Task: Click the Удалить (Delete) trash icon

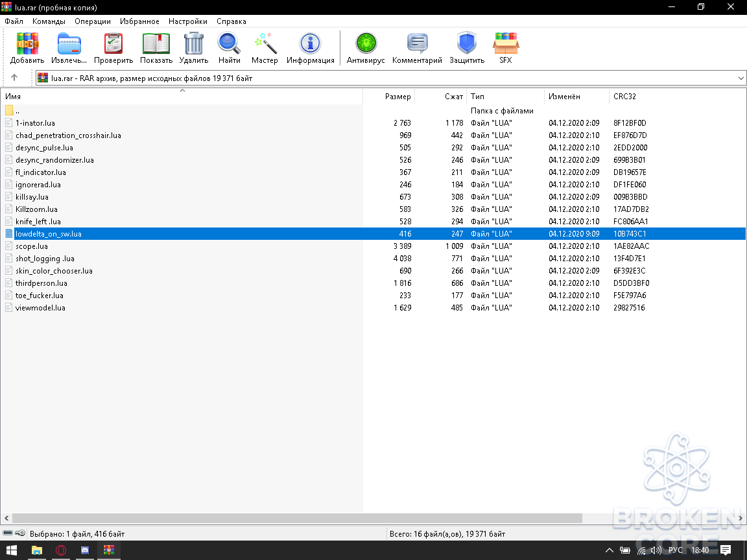Action: point(194,44)
